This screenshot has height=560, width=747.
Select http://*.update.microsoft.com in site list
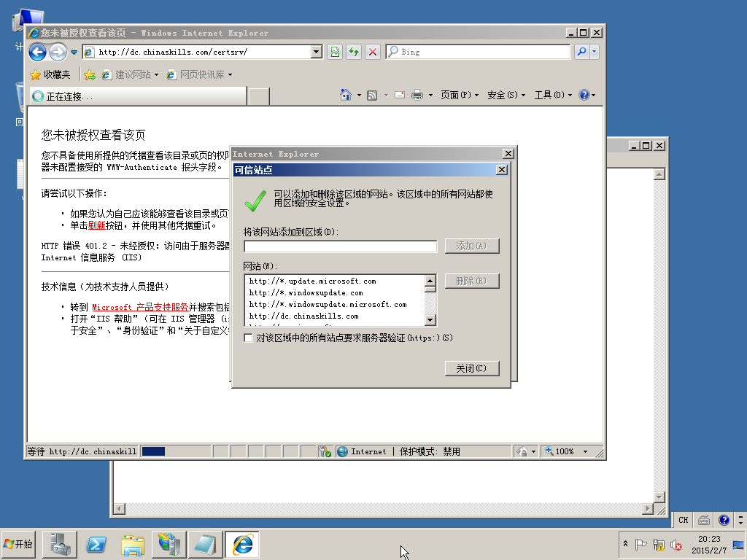[312, 281]
